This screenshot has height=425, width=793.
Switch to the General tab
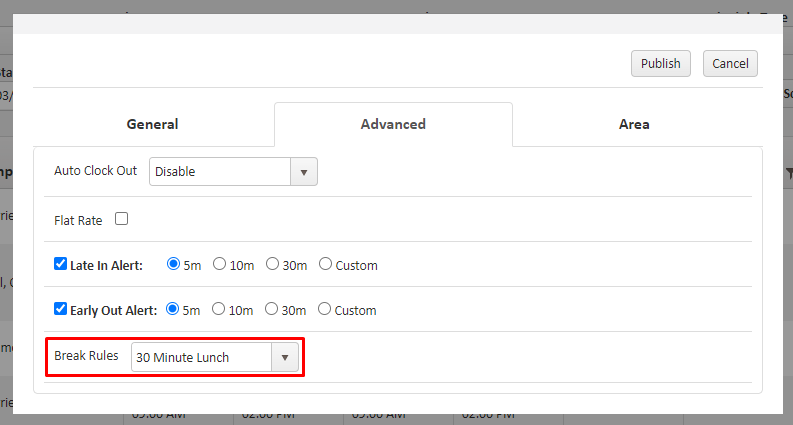click(x=152, y=124)
